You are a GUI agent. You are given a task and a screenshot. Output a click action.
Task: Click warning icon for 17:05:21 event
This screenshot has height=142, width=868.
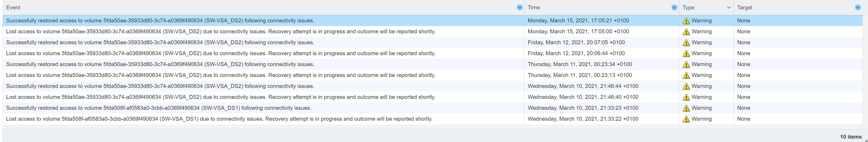[x=686, y=21]
